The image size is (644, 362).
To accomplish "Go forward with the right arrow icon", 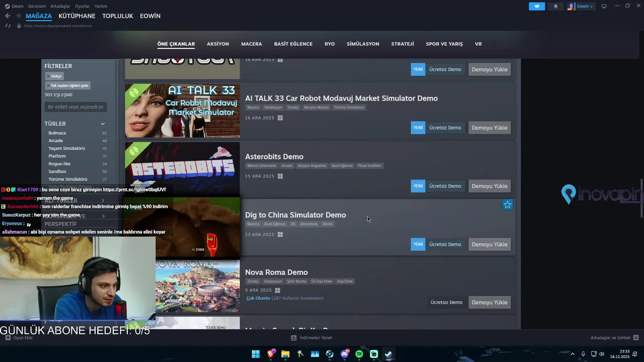I will coord(18,16).
